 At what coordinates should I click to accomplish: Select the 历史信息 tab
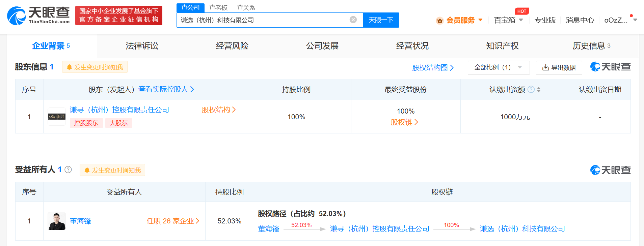pyautogui.click(x=592, y=46)
